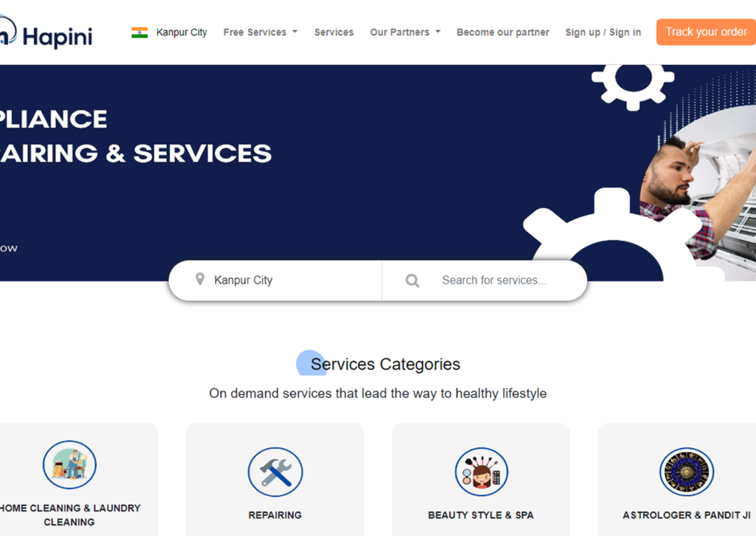Click the BEAUTY STYLE & SPA label

(481, 515)
